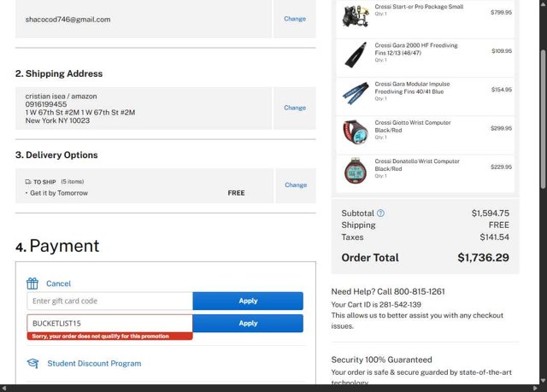The width and height of the screenshot is (547, 392).
Task: Click the phone number 0916199455
Action: click(45, 104)
